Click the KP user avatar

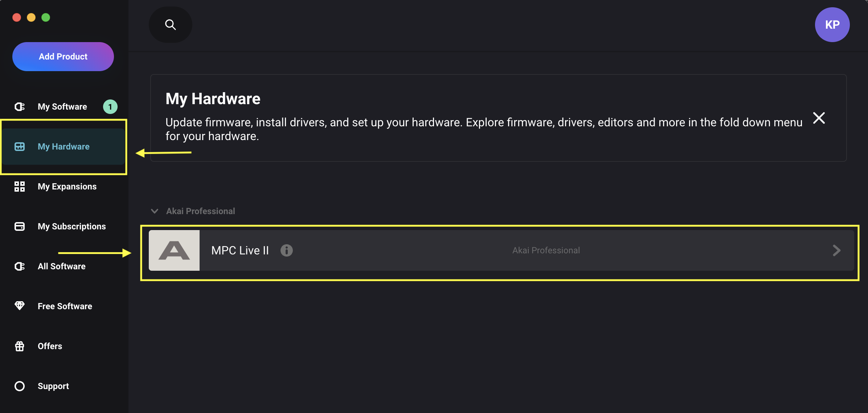(x=832, y=25)
